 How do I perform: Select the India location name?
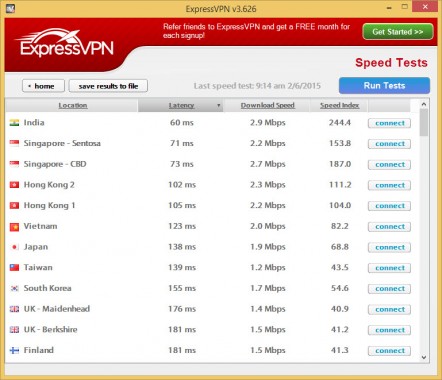coord(34,122)
